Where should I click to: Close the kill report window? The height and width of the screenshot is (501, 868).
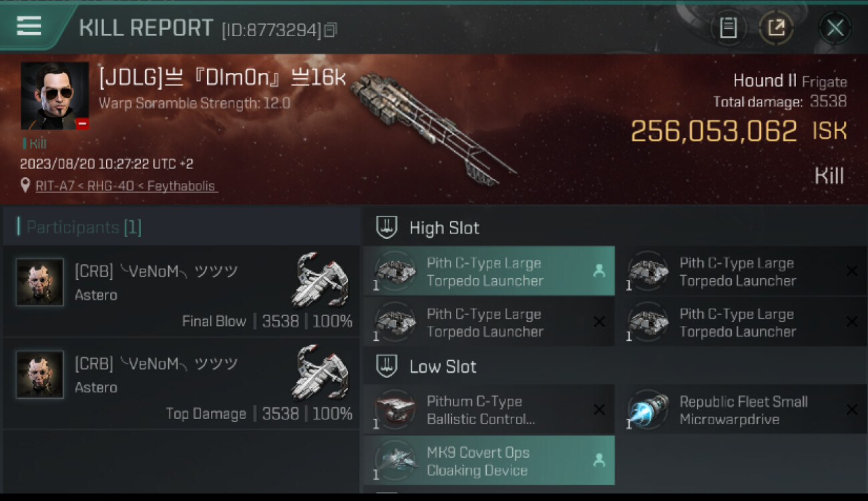click(835, 28)
